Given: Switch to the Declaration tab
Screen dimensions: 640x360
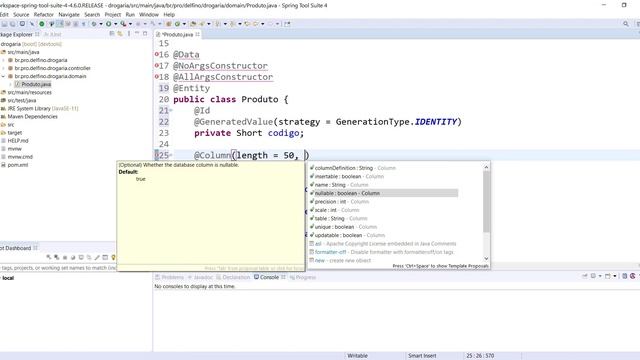Looking at the screenshot, I should point(233,277).
